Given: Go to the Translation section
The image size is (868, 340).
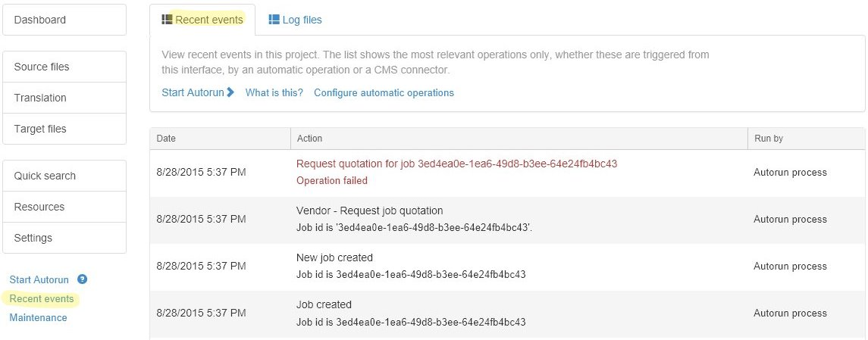Looking at the screenshot, I should pos(64,98).
